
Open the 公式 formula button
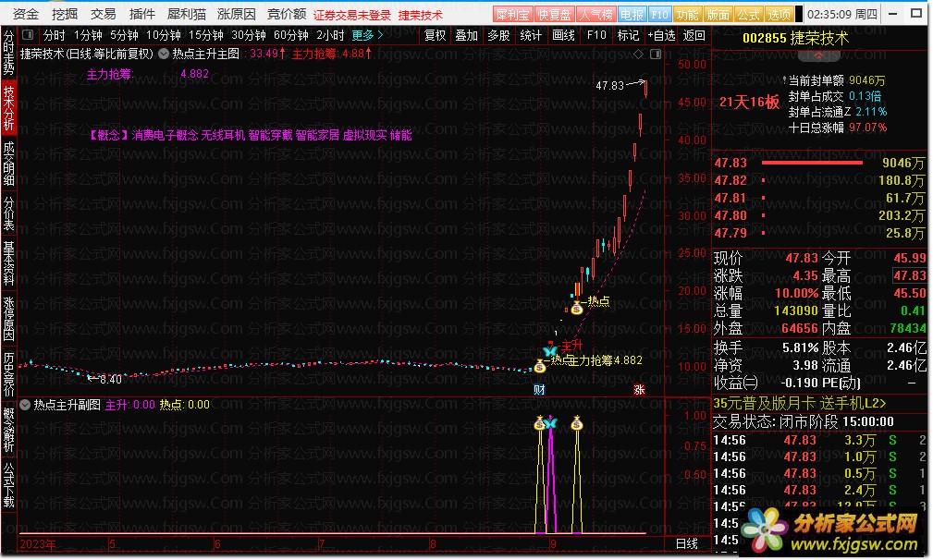(748, 14)
